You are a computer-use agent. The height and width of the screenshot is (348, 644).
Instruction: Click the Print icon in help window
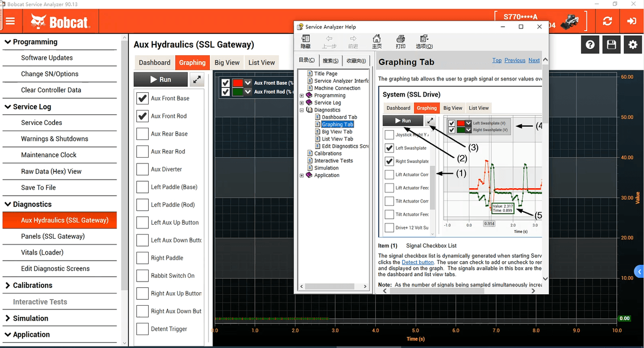(400, 41)
